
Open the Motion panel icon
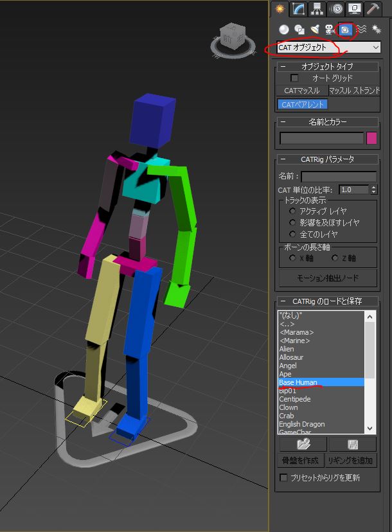[335, 8]
